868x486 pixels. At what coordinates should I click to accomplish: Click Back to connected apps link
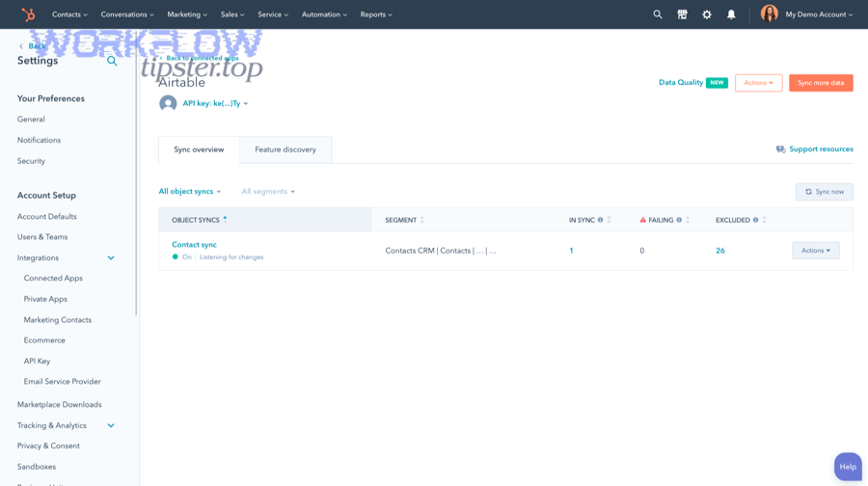(x=203, y=58)
